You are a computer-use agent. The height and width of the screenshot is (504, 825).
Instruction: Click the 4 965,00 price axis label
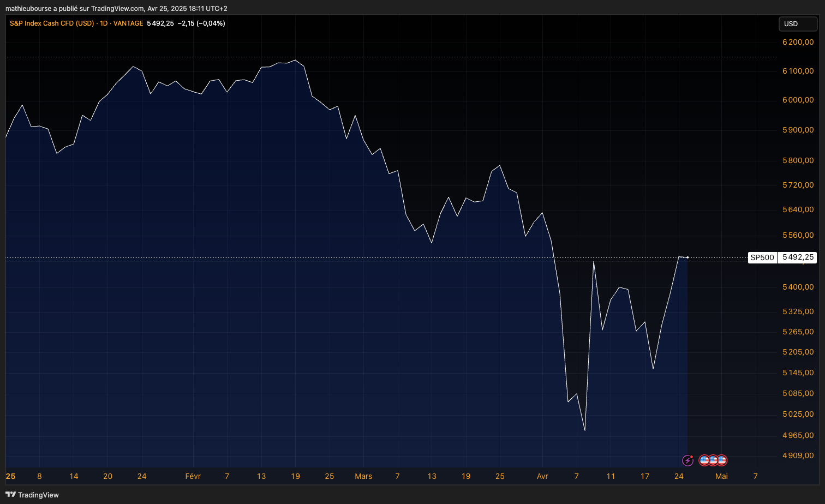(798, 435)
